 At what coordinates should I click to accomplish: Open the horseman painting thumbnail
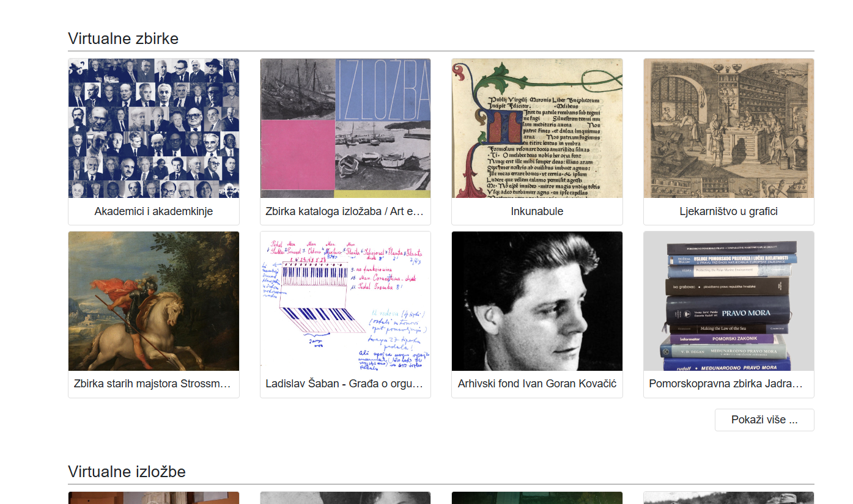click(x=153, y=301)
